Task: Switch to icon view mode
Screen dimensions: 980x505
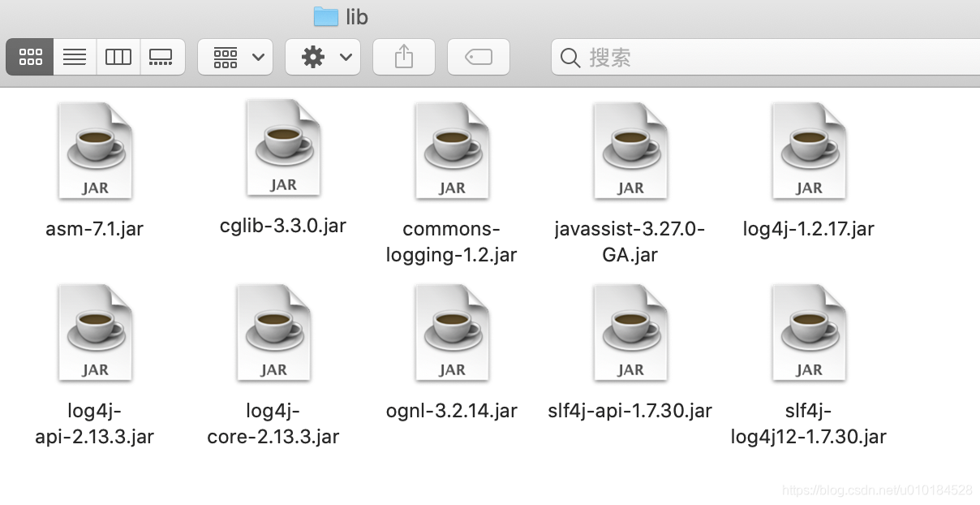Action: click(x=29, y=57)
